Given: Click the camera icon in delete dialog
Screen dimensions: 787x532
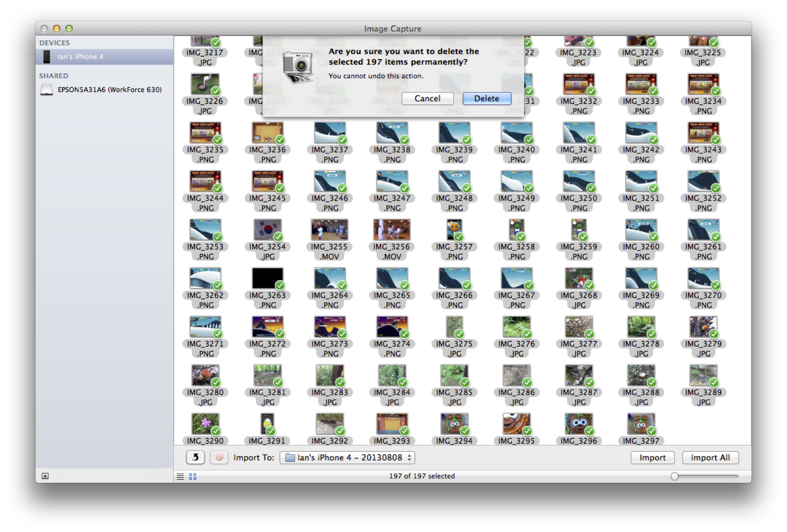Looking at the screenshot, I should [x=298, y=67].
